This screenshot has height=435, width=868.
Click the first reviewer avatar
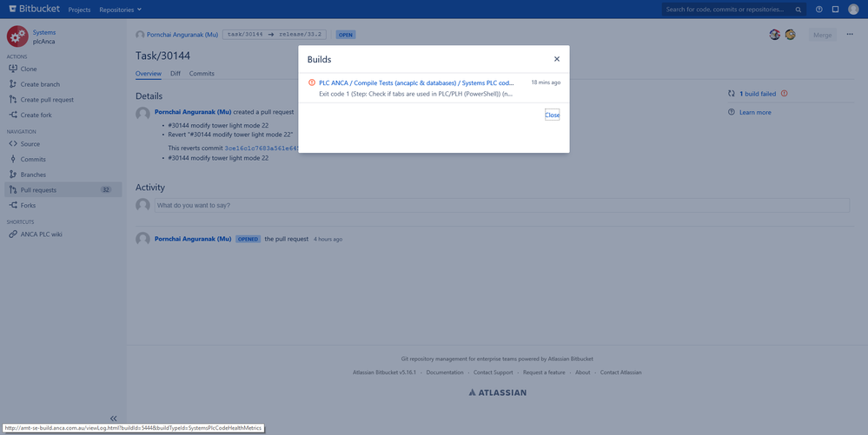(x=774, y=35)
